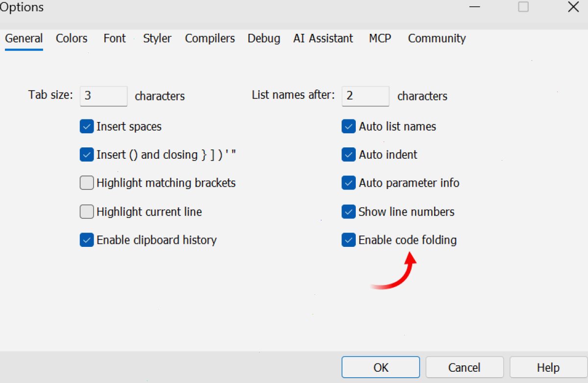Open Help for the Options dialog

tap(548, 367)
